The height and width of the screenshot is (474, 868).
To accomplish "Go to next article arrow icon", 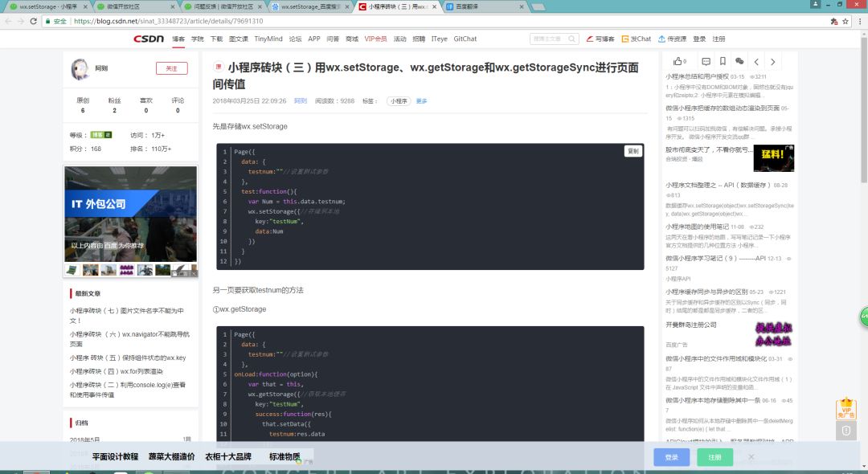I will point(773,62).
